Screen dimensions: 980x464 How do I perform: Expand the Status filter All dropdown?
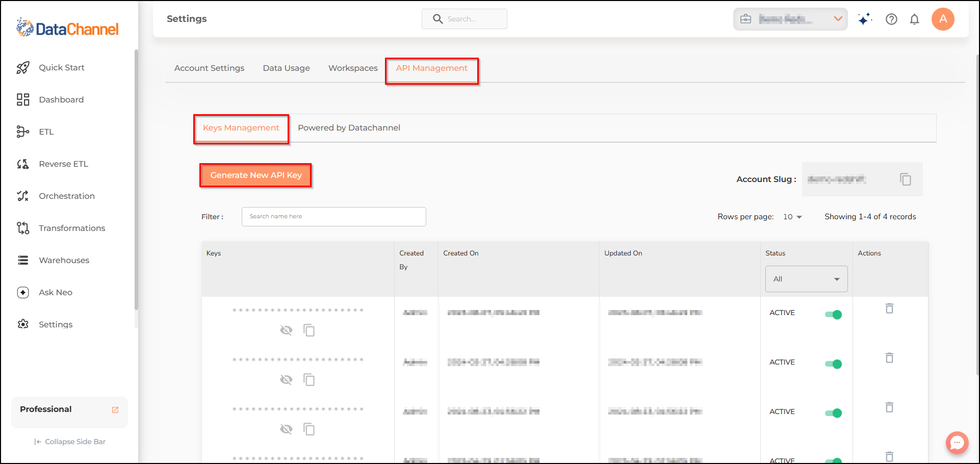806,279
